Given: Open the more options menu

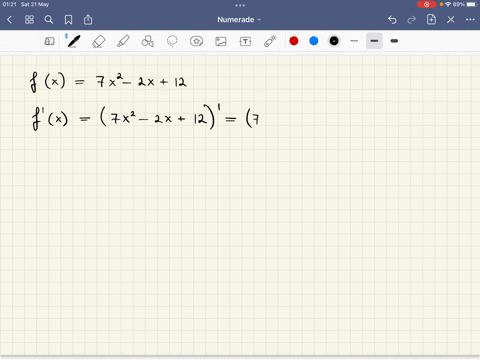Looking at the screenshot, I should (x=470, y=20).
